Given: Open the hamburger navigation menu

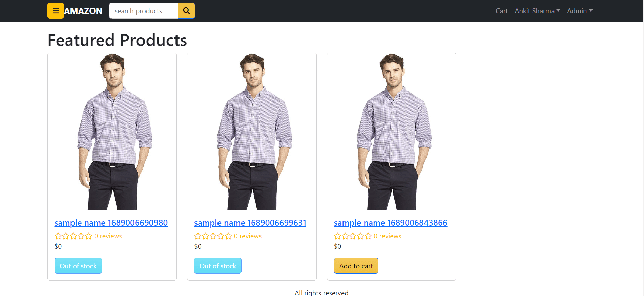Looking at the screenshot, I should [x=56, y=10].
